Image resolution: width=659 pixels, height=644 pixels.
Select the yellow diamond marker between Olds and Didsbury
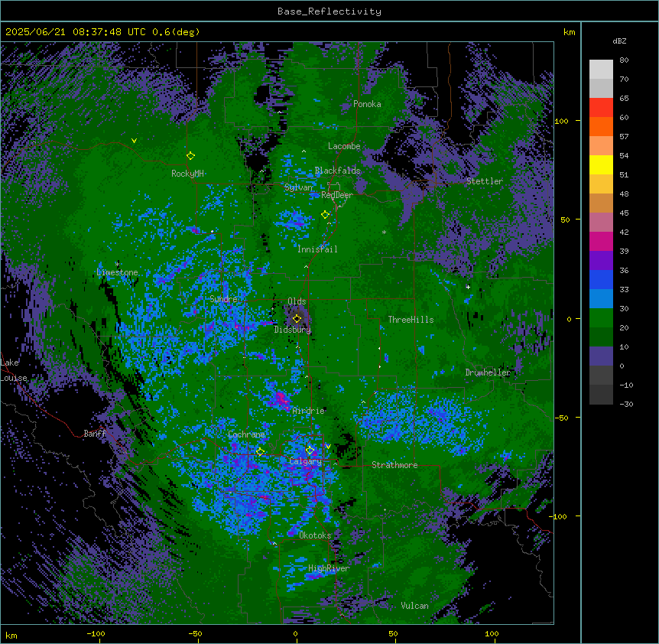(x=297, y=319)
